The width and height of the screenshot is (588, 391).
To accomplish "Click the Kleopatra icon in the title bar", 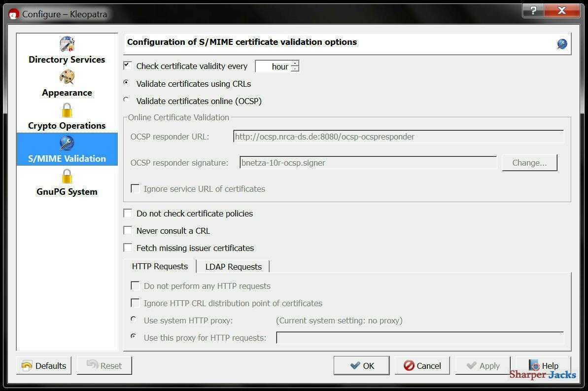I will click(x=13, y=14).
